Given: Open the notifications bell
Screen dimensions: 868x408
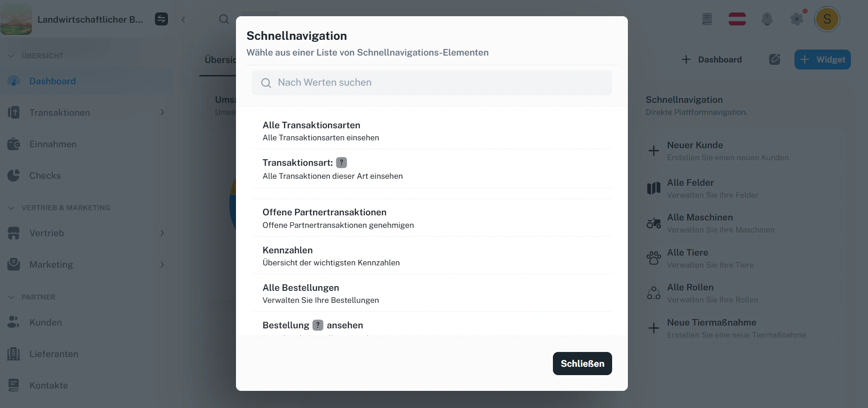Looking at the screenshot, I should point(767,19).
